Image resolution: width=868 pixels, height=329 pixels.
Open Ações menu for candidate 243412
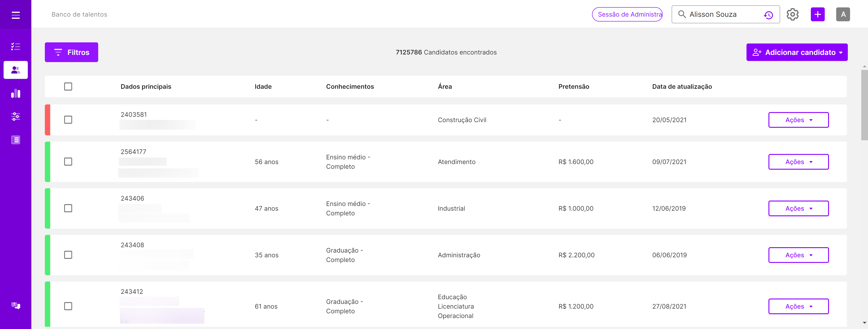798,306
